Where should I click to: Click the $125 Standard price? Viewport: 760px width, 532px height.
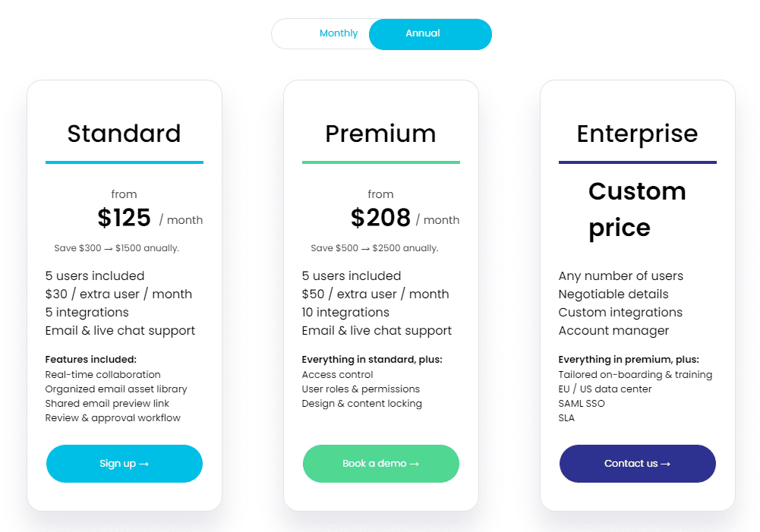[x=124, y=218]
